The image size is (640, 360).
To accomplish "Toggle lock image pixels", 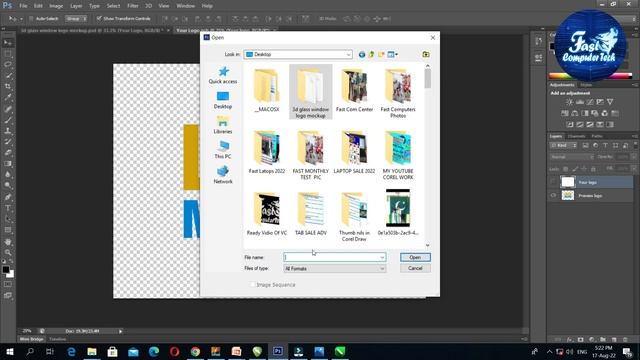I will coord(575,169).
